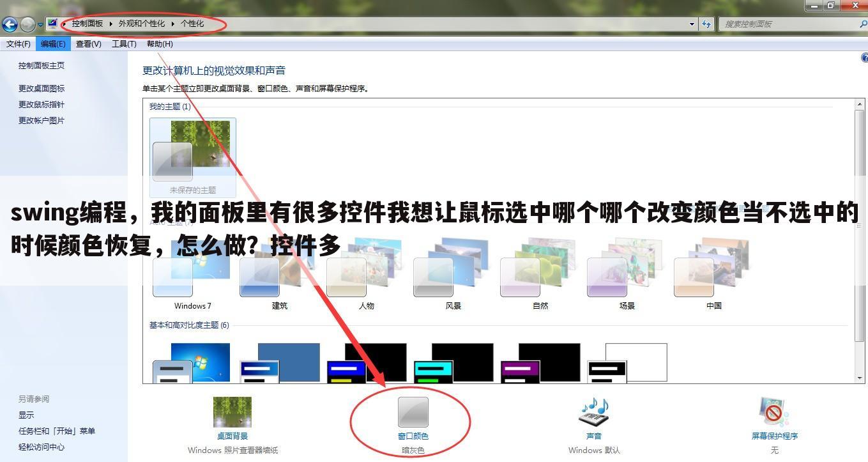Open 显示 under see also

tap(26, 415)
